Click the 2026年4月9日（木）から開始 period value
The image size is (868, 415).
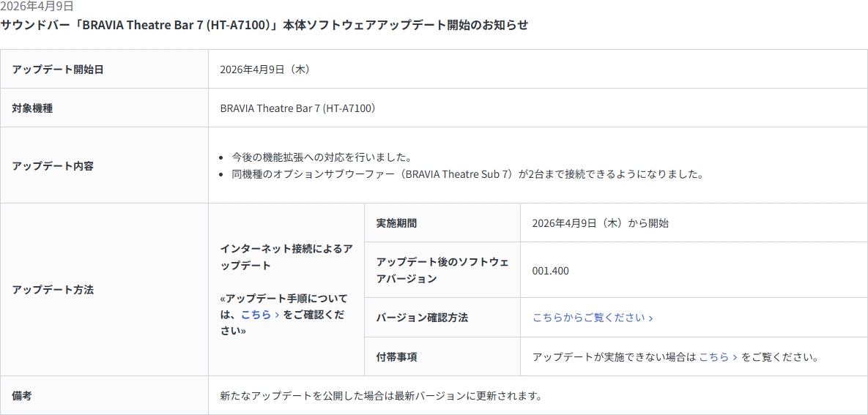pyautogui.click(x=600, y=223)
